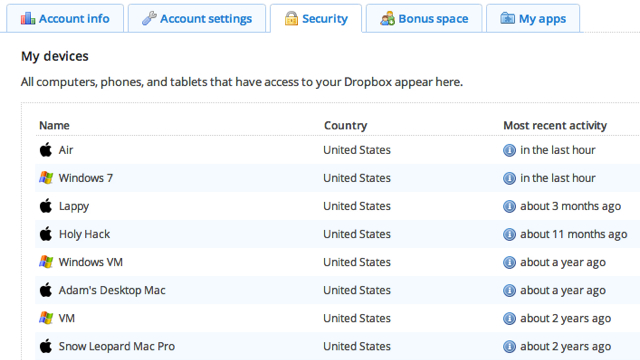Select the Security tab

316,18
